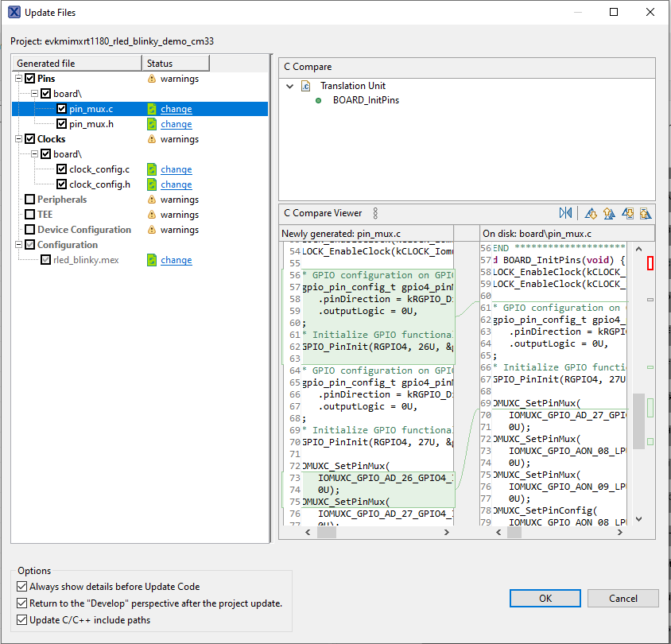
Task: Enable the Peripherals checkbox
Action: pyautogui.click(x=30, y=200)
